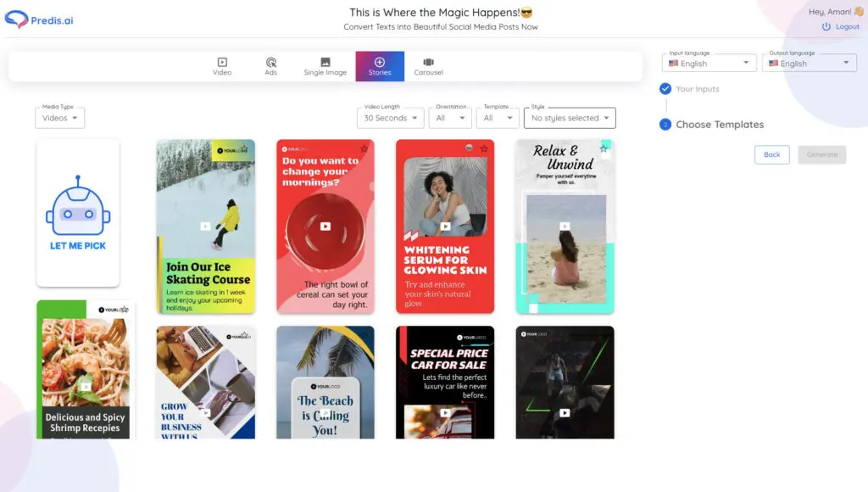Open the Media Type dropdown
868x492 pixels.
click(x=60, y=118)
